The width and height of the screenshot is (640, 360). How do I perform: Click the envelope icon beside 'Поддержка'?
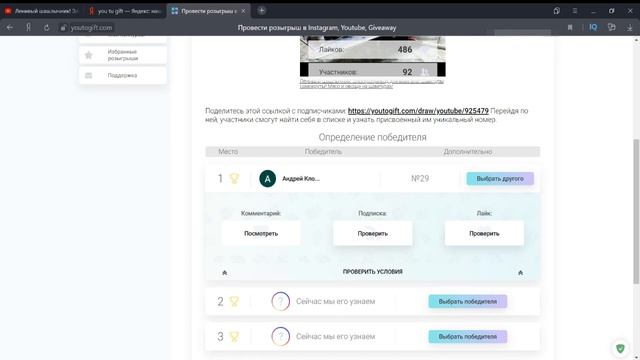point(89,76)
